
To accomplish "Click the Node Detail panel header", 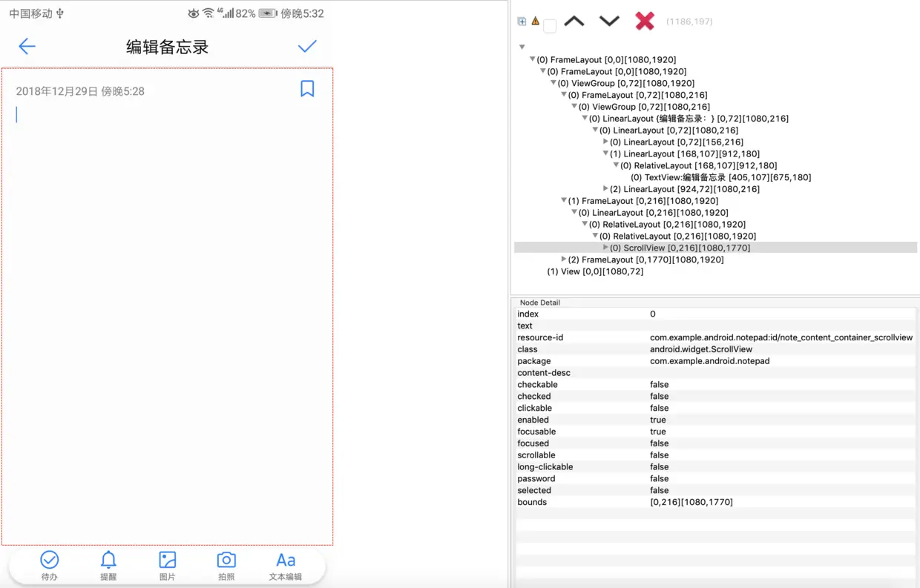I will tap(540, 303).
